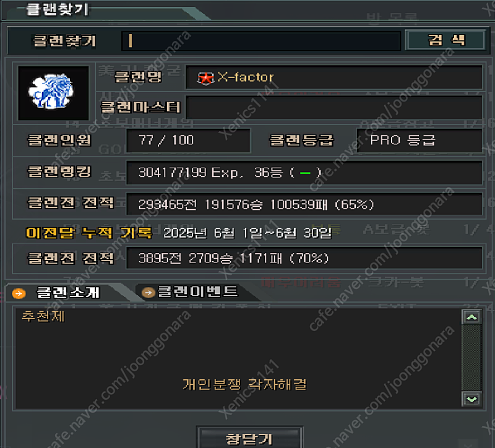
Task: Click the 개인분쟁 각자해결 introduction text
Action: 244,384
